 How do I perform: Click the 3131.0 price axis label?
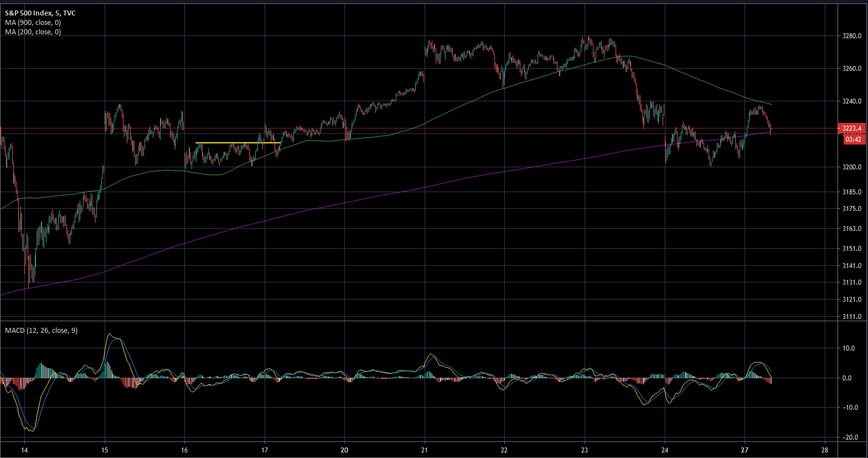[852, 282]
